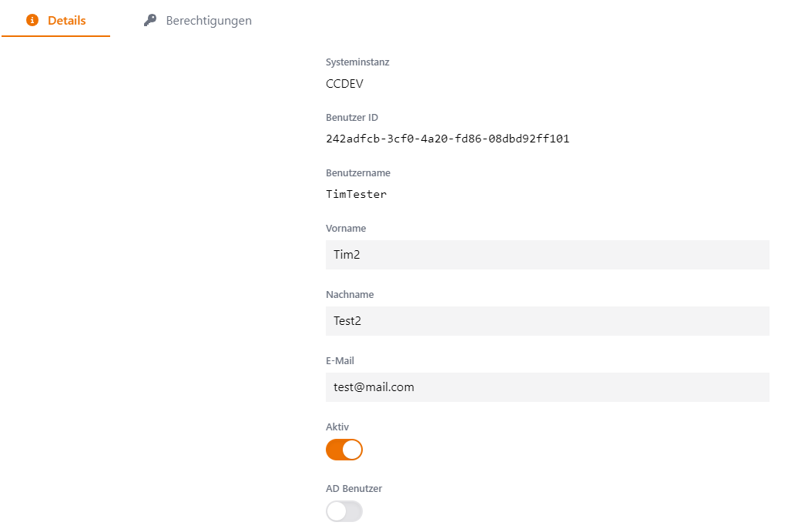Screen dimensions: 798x532
Task: Focus the Nachname field containing Test2
Action: pos(547,321)
